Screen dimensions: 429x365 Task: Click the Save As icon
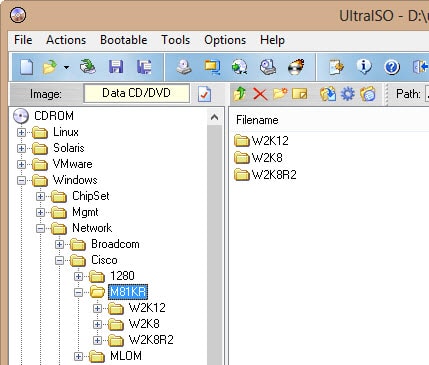pyautogui.click(x=144, y=67)
